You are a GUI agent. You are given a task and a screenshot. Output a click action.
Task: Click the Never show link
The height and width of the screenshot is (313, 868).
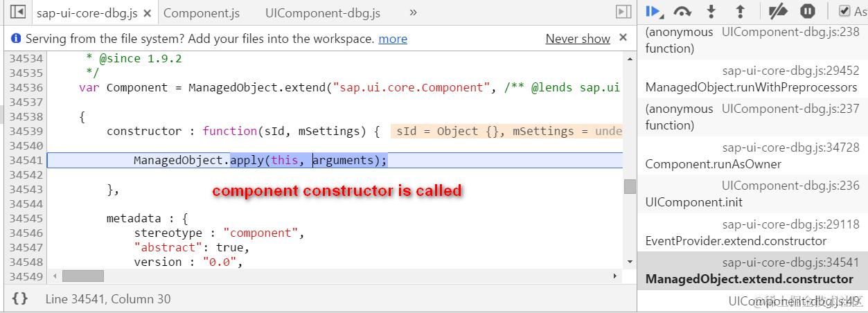coord(578,39)
